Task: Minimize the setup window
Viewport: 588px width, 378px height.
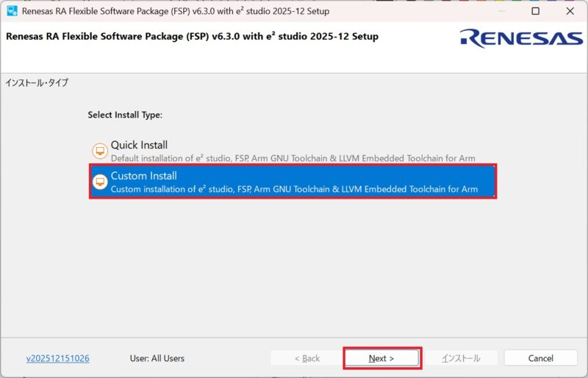Action: point(501,11)
